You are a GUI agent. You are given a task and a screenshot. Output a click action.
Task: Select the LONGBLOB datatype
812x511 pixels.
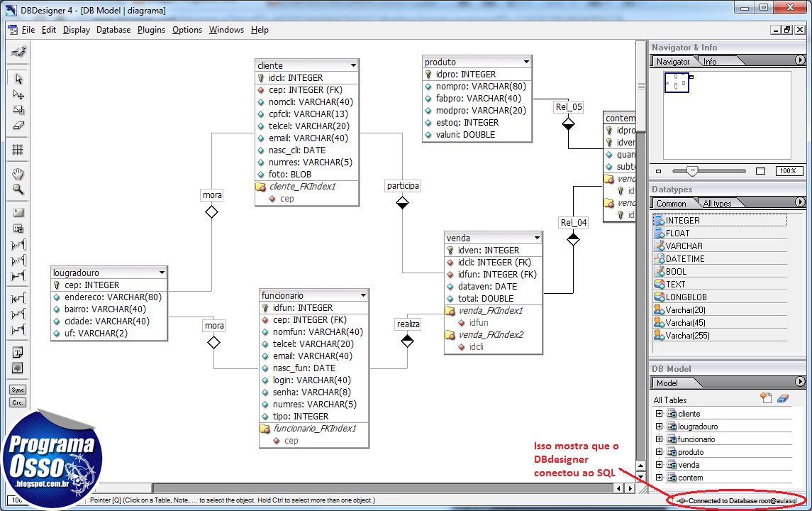click(x=720, y=297)
